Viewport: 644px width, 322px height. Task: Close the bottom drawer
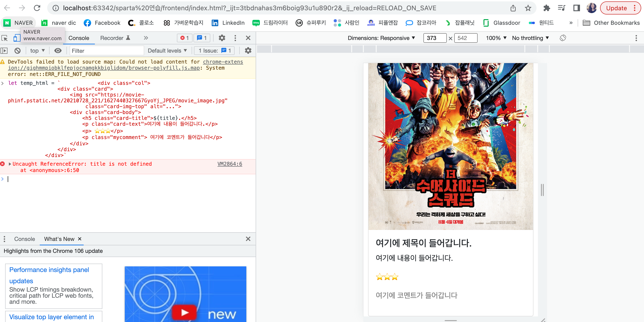tap(248, 239)
